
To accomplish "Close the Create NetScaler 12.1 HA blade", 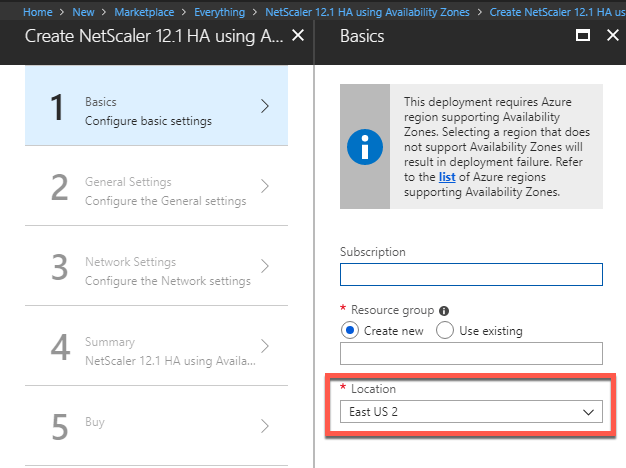I will [298, 36].
